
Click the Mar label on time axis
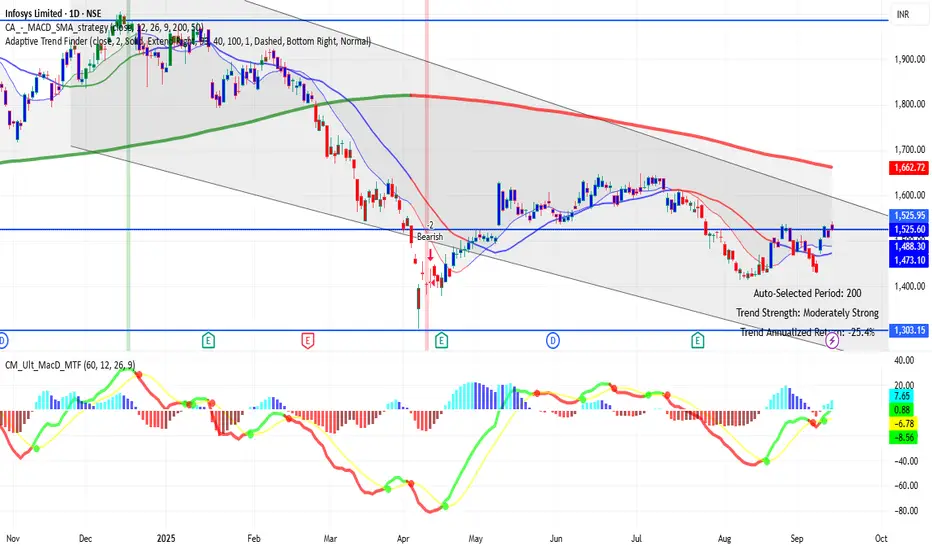click(330, 539)
